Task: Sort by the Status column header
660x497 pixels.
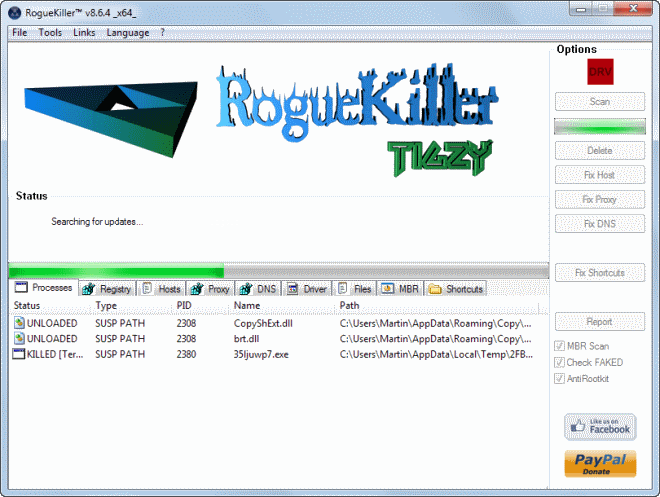Action: (x=51, y=306)
